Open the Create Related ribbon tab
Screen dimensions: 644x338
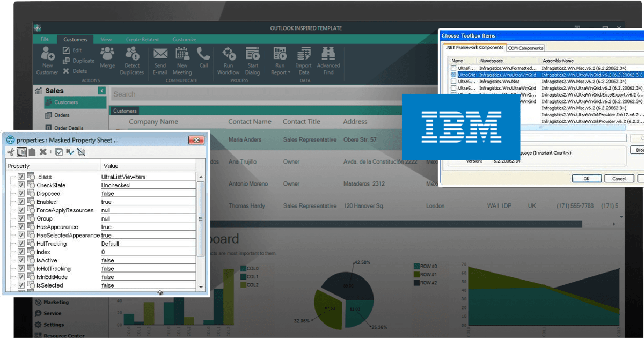coord(142,39)
